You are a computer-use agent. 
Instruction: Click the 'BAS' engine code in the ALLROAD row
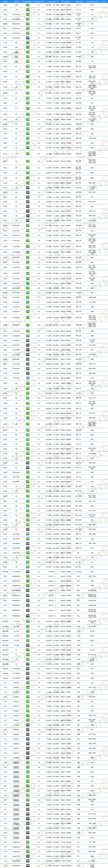92,539
